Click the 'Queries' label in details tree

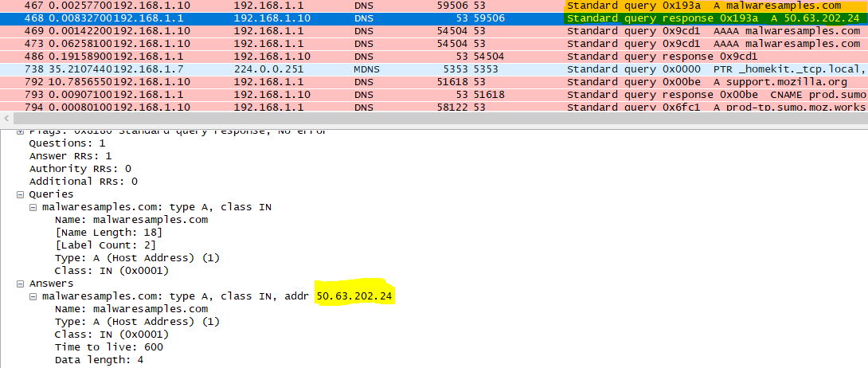(x=51, y=194)
